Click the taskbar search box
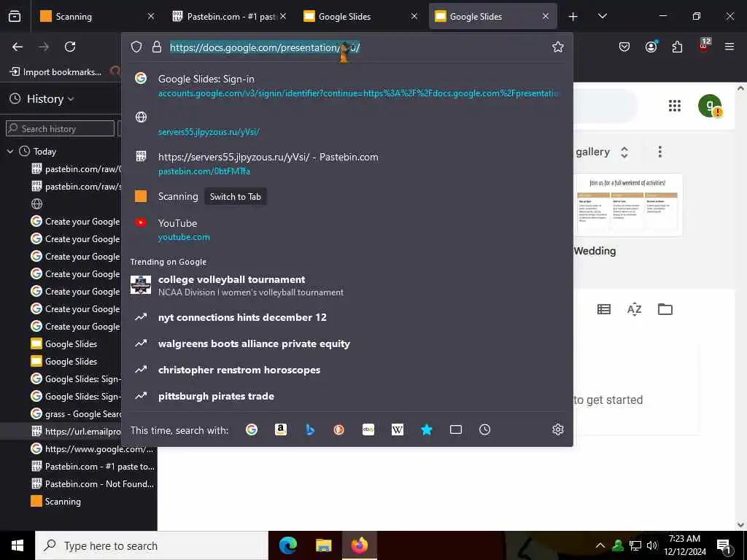Screen dimensions: 747x560 pyautogui.click(x=152, y=545)
